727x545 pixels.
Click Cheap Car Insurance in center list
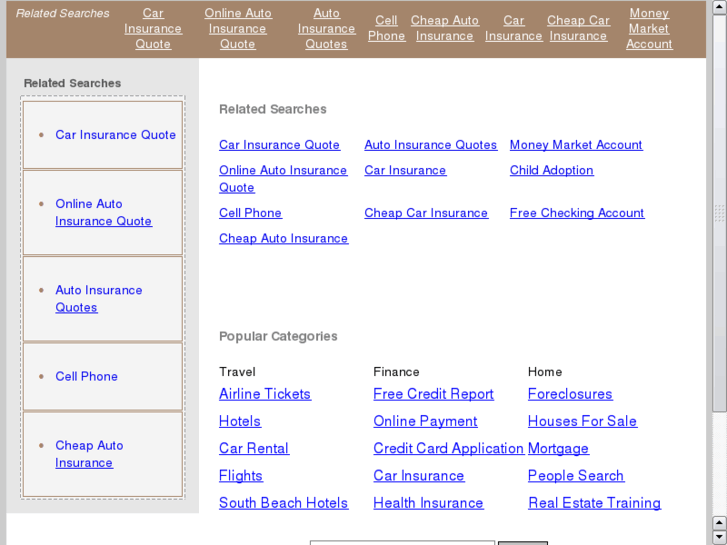point(426,213)
